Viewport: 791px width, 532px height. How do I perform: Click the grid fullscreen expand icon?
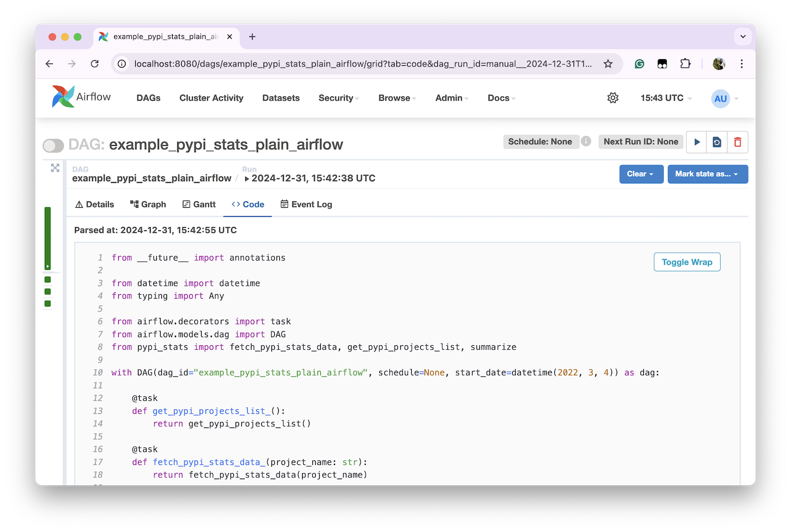55,168
